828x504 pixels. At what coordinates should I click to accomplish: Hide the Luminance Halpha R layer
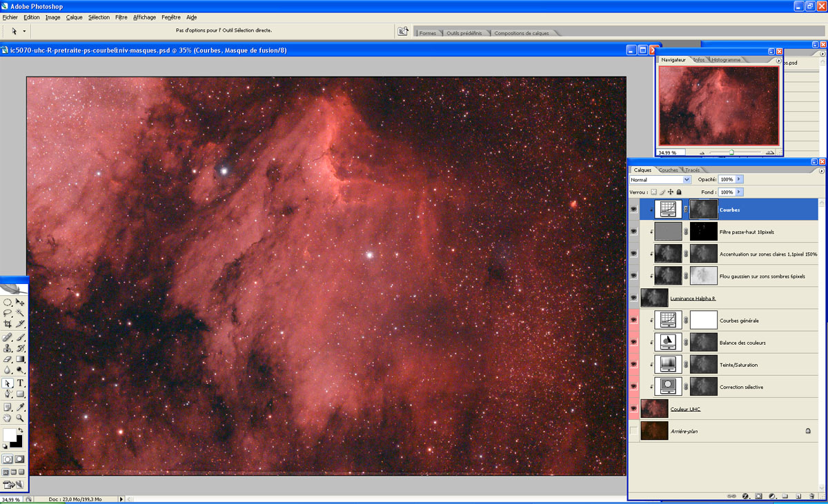(x=633, y=299)
